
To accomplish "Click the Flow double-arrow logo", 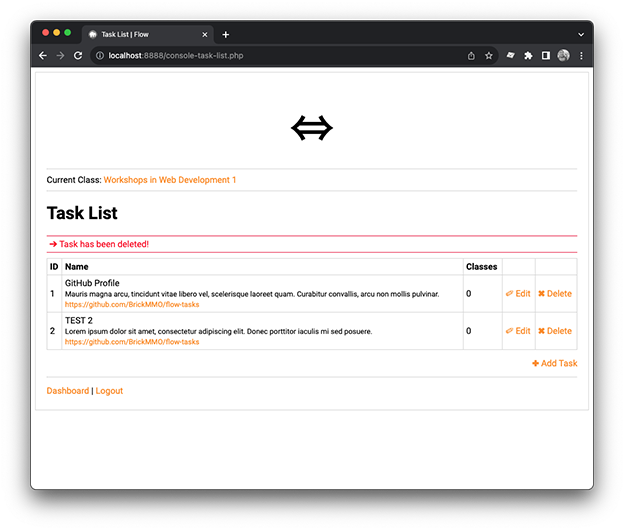I will pyautogui.click(x=311, y=128).
